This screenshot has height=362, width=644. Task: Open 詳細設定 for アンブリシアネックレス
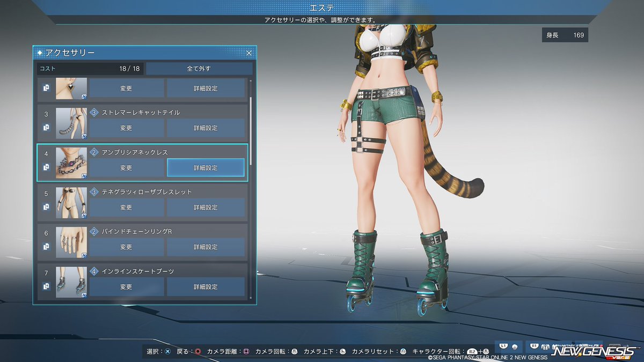pyautogui.click(x=206, y=167)
